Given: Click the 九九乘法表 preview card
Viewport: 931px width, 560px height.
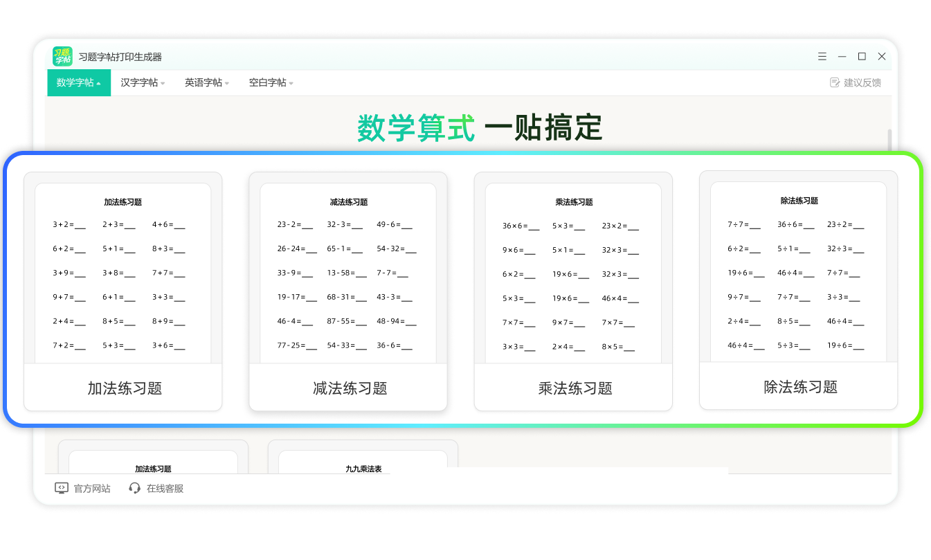Looking at the screenshot, I should tap(363, 457).
